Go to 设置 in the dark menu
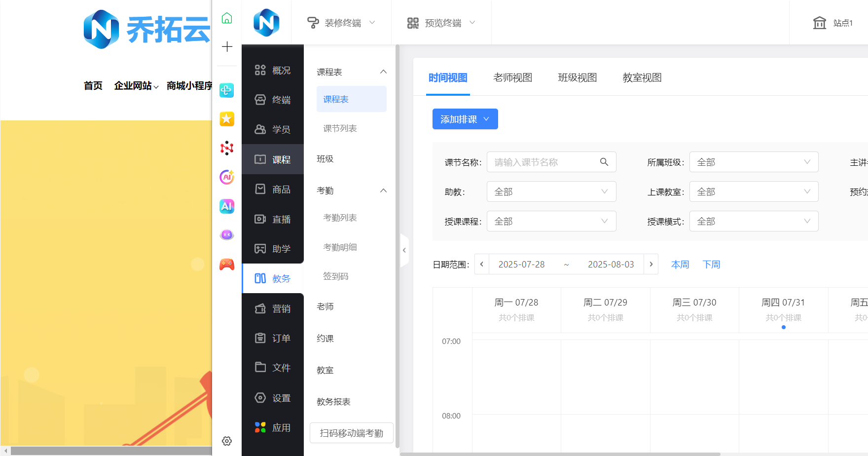The image size is (868, 456). (273, 398)
